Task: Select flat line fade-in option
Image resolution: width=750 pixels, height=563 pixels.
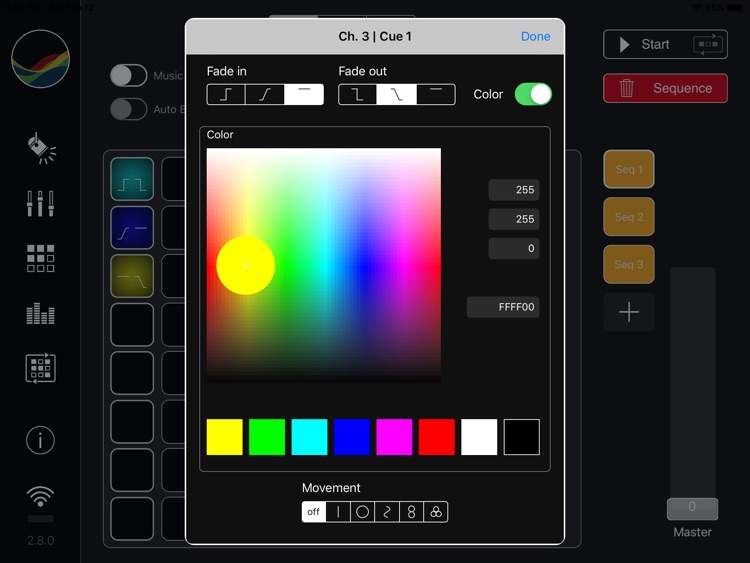Action: 304,94
